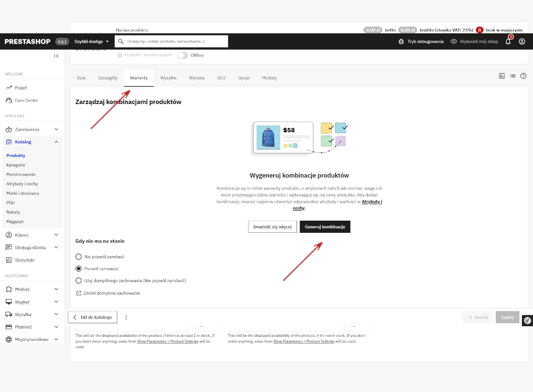The image size is (533, 392).
Task: Open the notifications bell icon
Action: click(508, 42)
